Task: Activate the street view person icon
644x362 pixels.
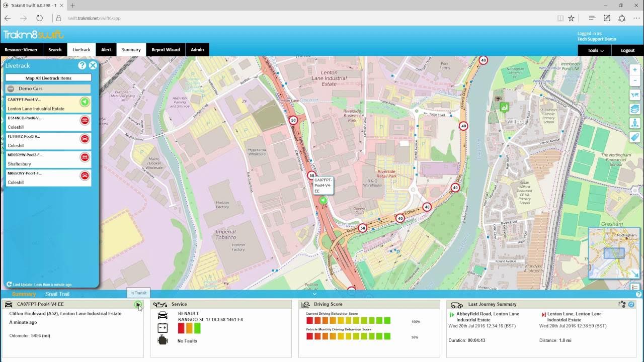Action: [635, 123]
